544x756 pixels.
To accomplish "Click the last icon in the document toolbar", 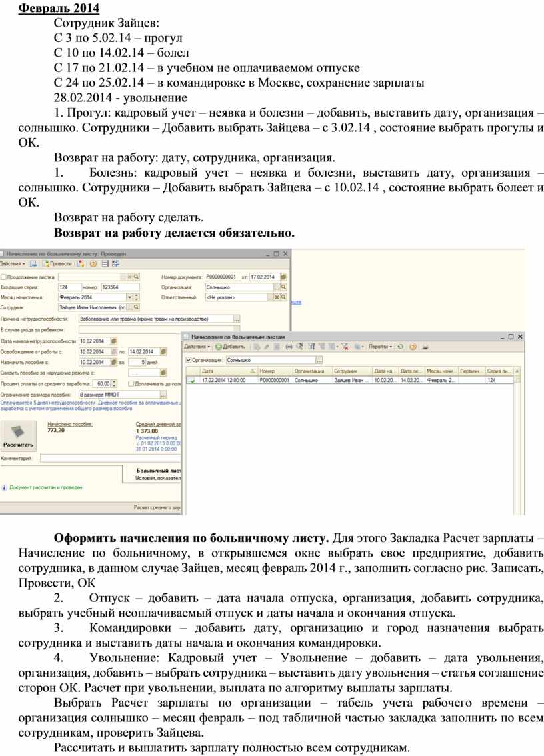I will coord(116,264).
